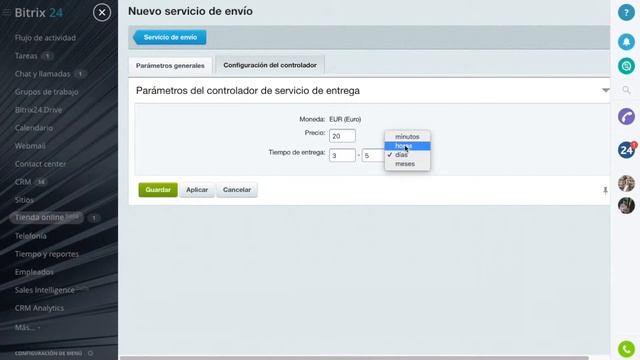Collapse Parámetros del controlador section arrow

(606, 90)
